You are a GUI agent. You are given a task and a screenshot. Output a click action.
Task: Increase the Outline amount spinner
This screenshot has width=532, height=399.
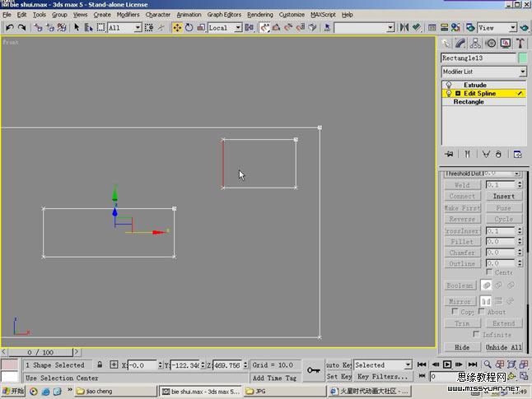(x=520, y=262)
